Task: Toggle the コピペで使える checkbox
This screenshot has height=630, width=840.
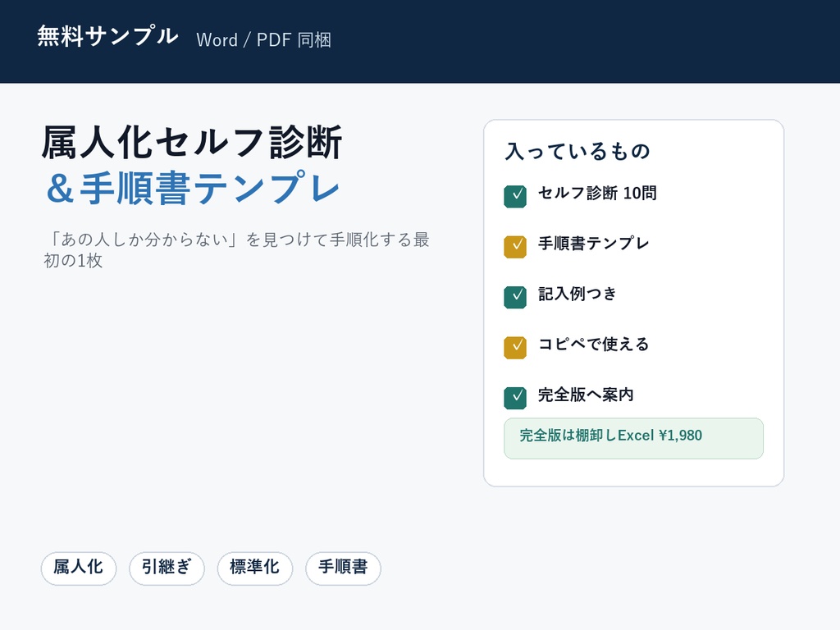Action: pos(515,347)
